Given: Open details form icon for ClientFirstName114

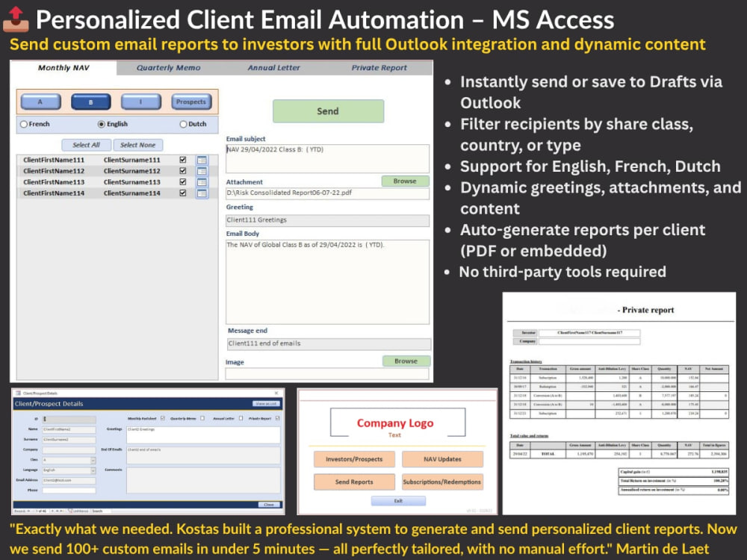Looking at the screenshot, I should 202,193.
